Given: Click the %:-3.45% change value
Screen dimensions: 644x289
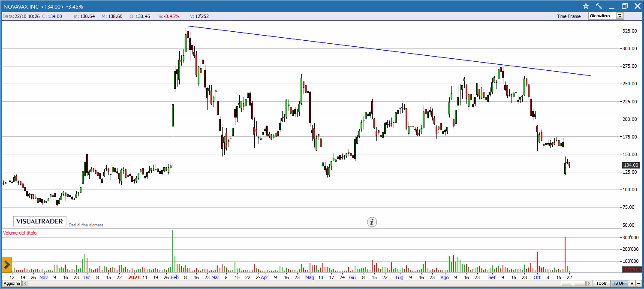Looking at the screenshot, I should tap(168, 16).
